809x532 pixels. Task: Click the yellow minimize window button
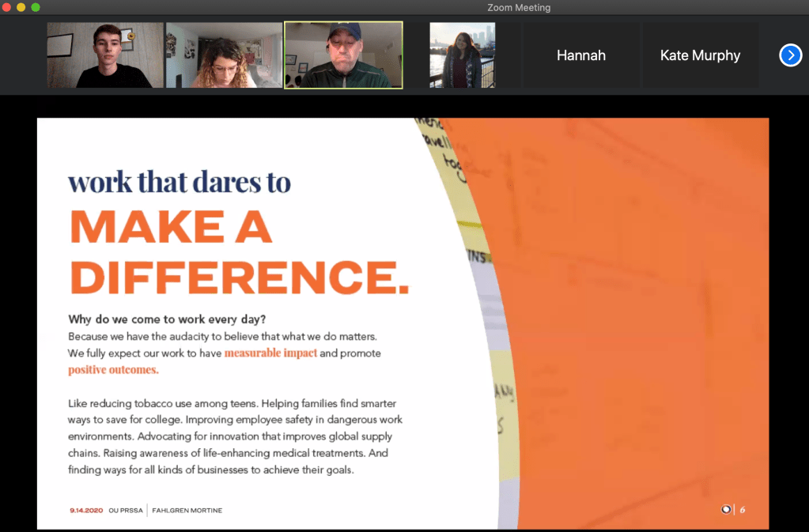click(21, 7)
